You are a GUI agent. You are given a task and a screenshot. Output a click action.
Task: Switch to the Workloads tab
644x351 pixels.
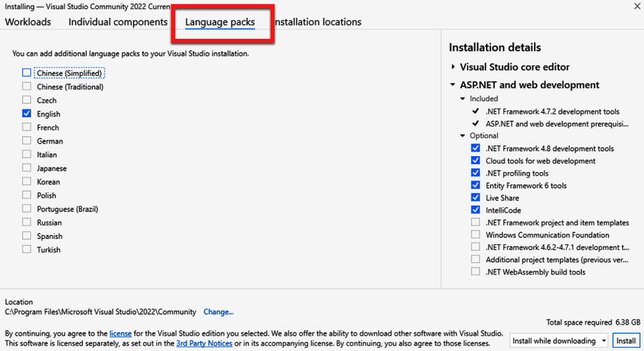pyautogui.click(x=28, y=22)
